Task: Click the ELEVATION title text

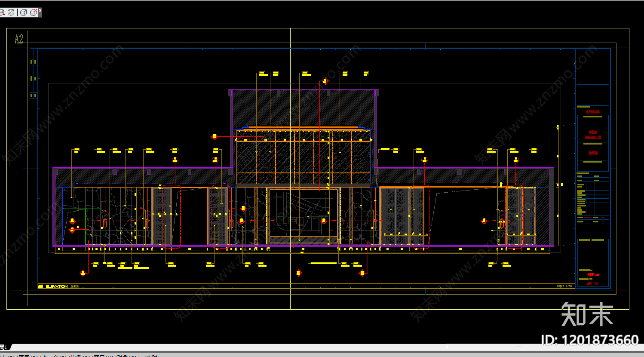Action: (x=57, y=286)
